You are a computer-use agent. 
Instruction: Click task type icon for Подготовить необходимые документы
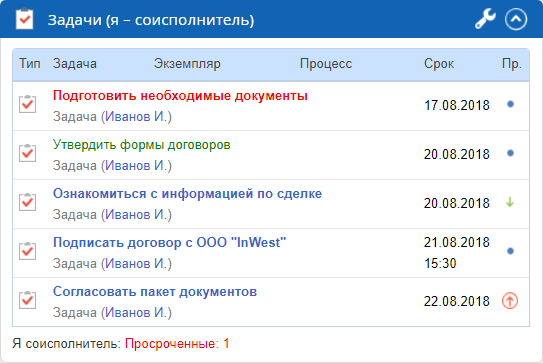pyautogui.click(x=27, y=104)
